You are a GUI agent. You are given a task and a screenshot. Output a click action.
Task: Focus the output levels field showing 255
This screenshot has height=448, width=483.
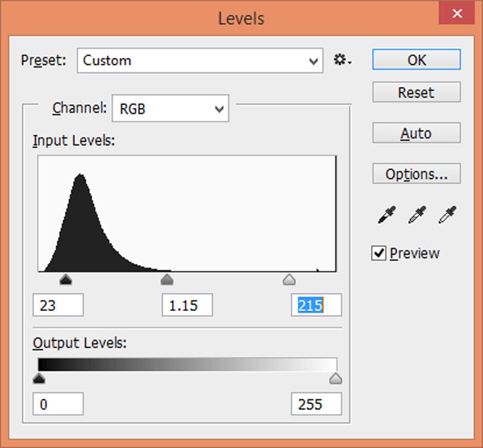coord(316,405)
